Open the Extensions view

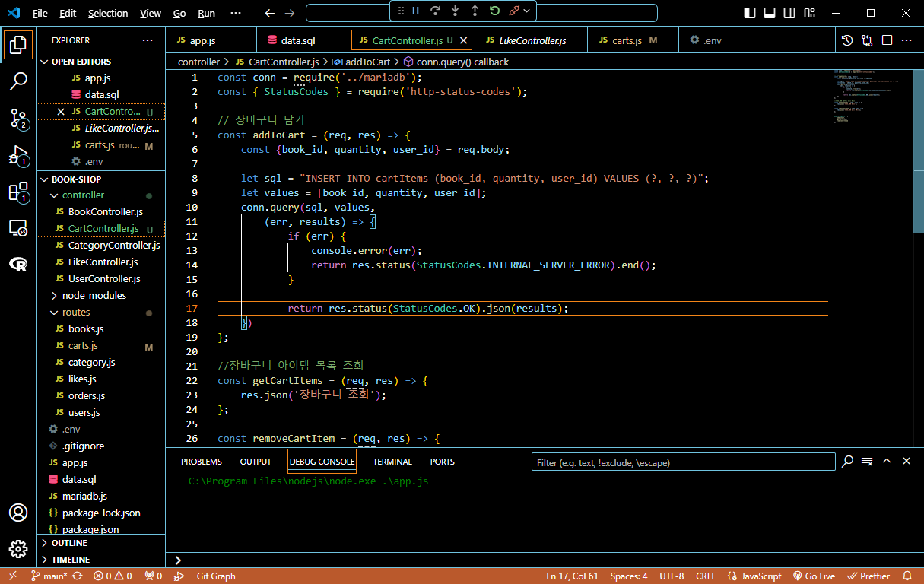[18, 192]
